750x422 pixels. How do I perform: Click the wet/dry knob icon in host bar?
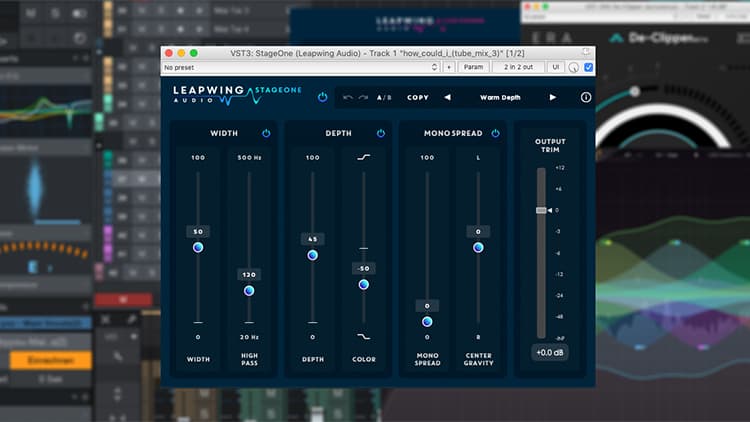coord(574,67)
